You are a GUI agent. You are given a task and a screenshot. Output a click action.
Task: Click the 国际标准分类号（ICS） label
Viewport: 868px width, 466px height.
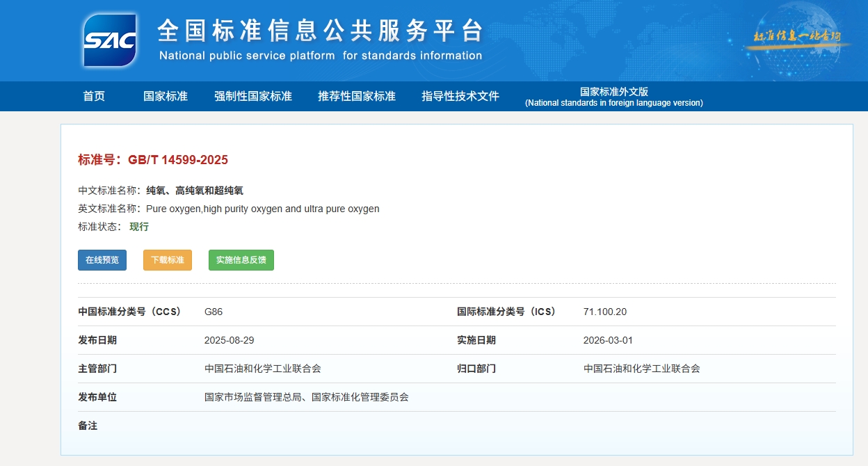(x=507, y=312)
